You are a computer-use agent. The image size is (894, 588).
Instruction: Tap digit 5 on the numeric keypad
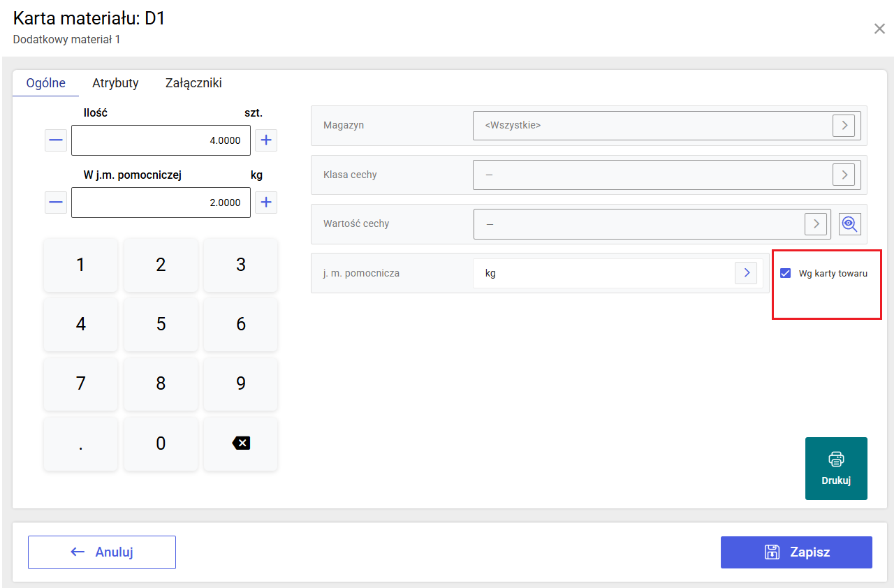161,324
